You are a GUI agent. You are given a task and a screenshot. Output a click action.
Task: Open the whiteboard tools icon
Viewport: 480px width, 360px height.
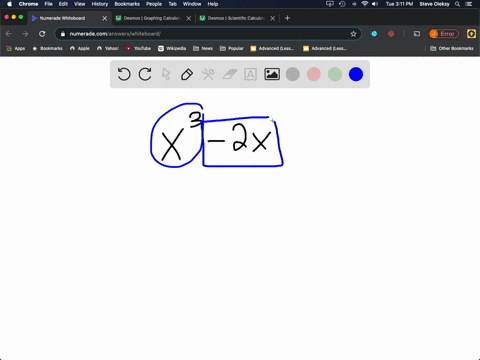pyautogui.click(x=208, y=74)
